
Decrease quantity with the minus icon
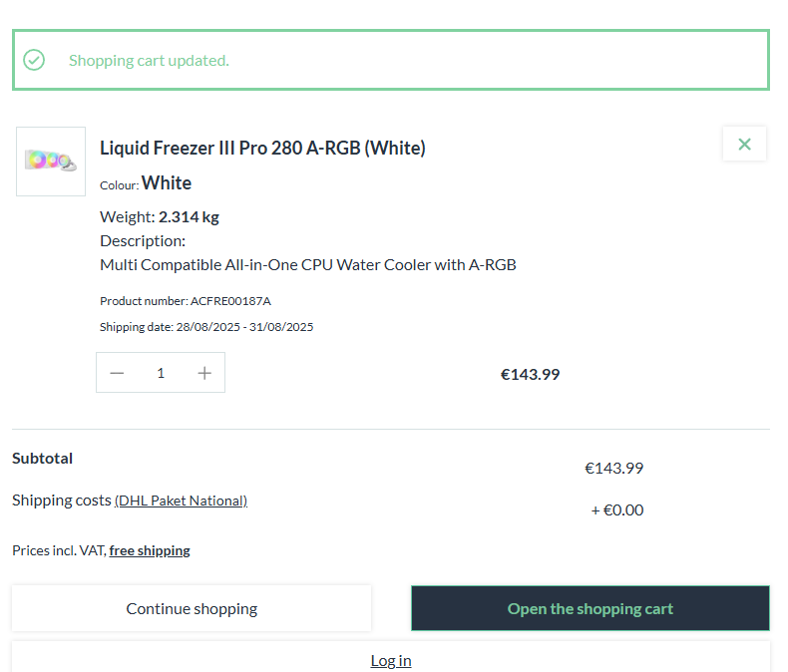click(117, 373)
